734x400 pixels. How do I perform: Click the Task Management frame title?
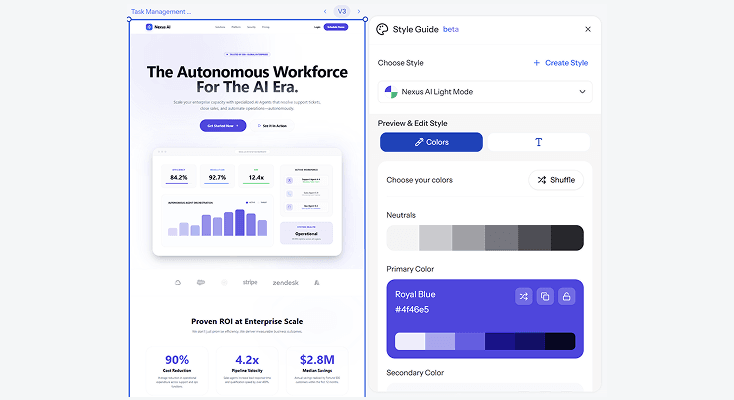[161, 11]
